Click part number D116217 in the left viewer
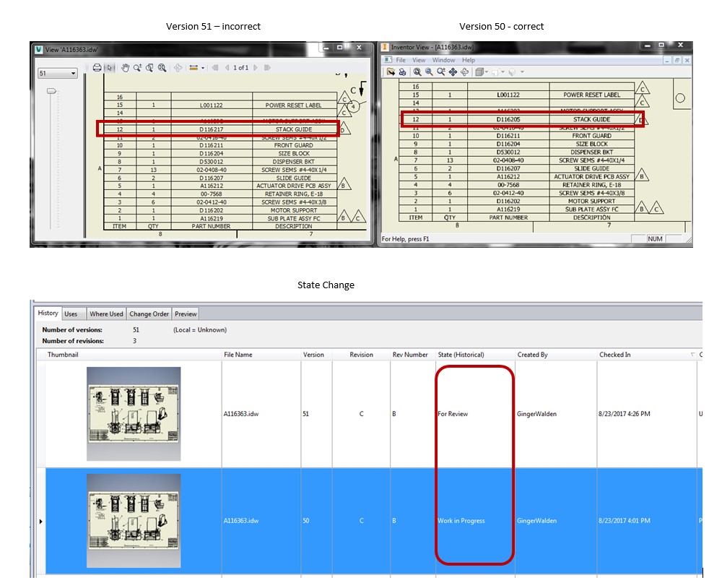 [212, 129]
